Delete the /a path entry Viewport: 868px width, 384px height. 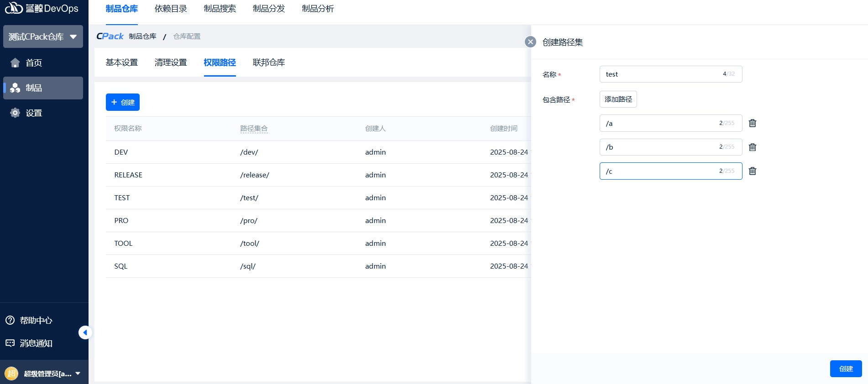[753, 123]
